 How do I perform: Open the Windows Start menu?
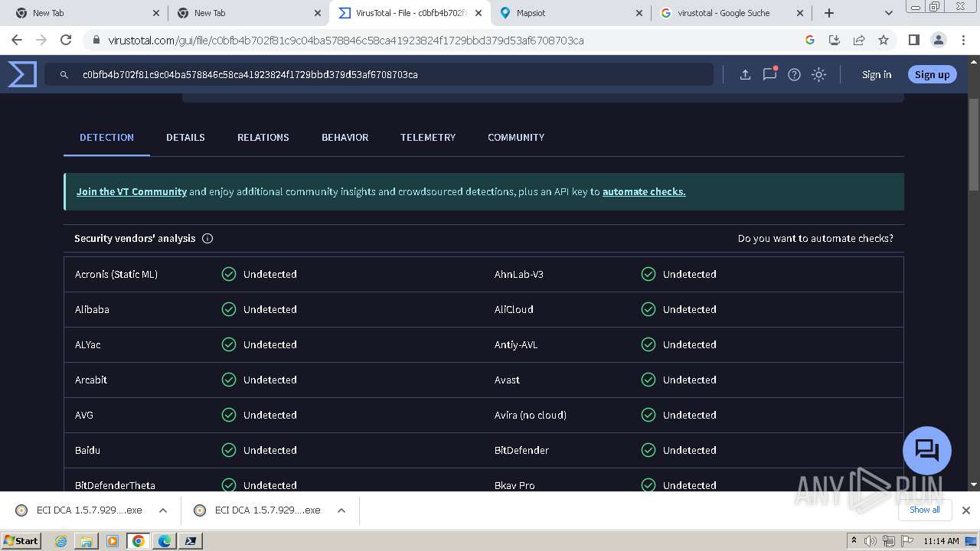(21, 540)
